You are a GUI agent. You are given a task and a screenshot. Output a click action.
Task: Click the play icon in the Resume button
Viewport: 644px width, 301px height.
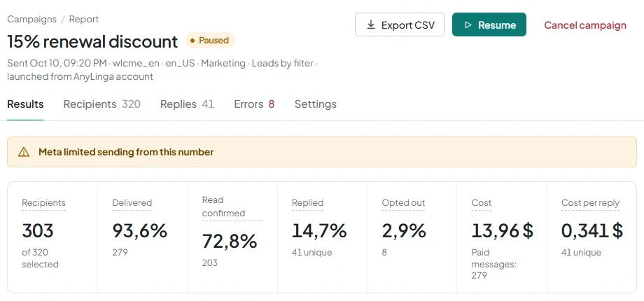click(x=468, y=24)
